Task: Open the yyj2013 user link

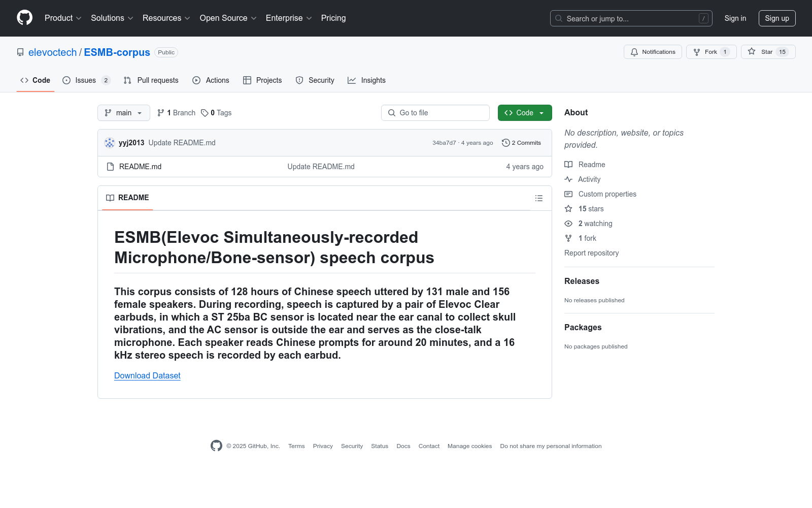Action: tap(131, 143)
